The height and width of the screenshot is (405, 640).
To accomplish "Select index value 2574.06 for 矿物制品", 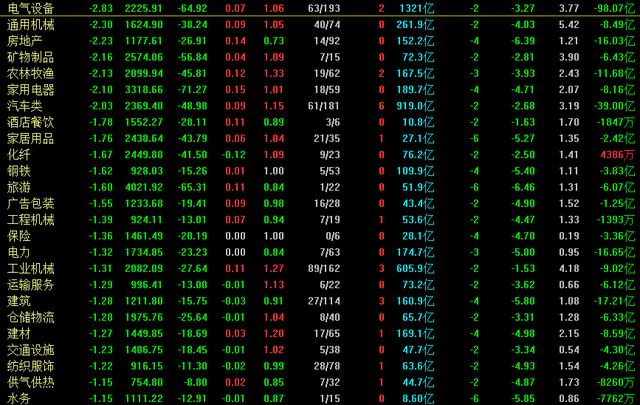I will pyautogui.click(x=144, y=58).
